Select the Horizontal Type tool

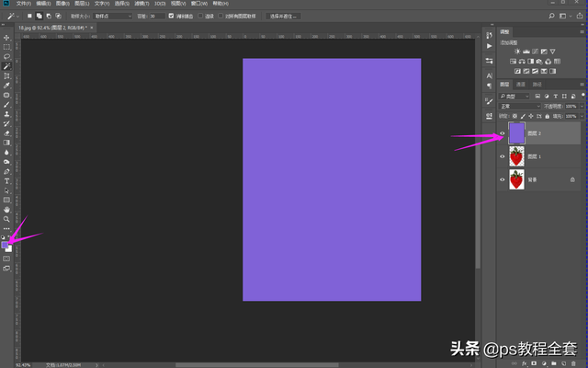tap(6, 181)
